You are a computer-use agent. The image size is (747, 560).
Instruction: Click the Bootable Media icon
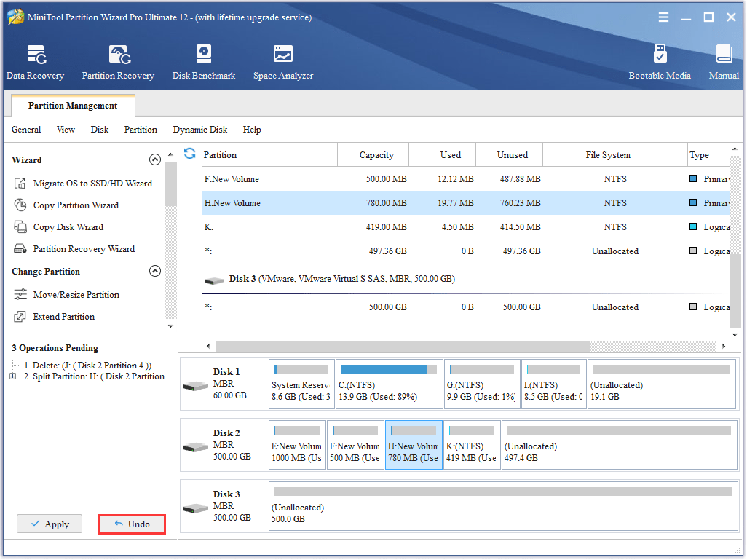tap(660, 60)
